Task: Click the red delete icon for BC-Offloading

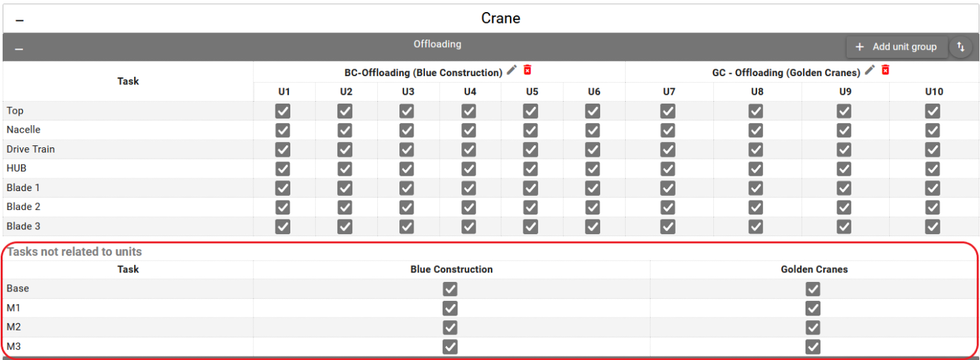Action: coord(527,70)
